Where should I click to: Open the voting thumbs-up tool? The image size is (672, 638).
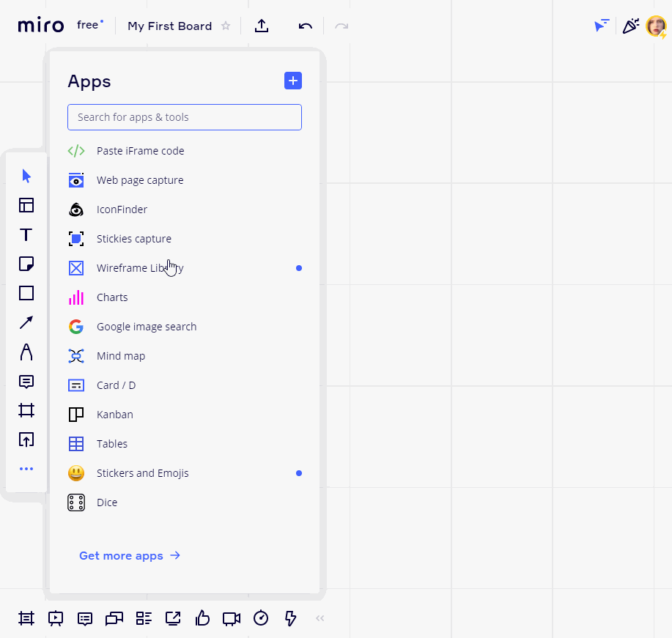coord(202,618)
